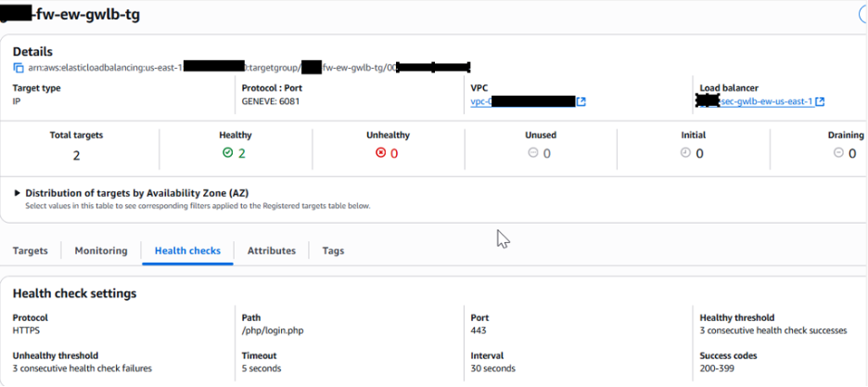Click the Draining status icon
This screenshot has height=387, width=868.
[838, 153]
